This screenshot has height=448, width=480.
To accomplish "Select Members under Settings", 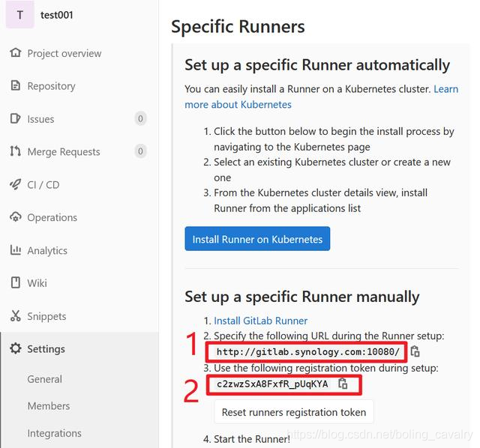I will pos(49,406).
